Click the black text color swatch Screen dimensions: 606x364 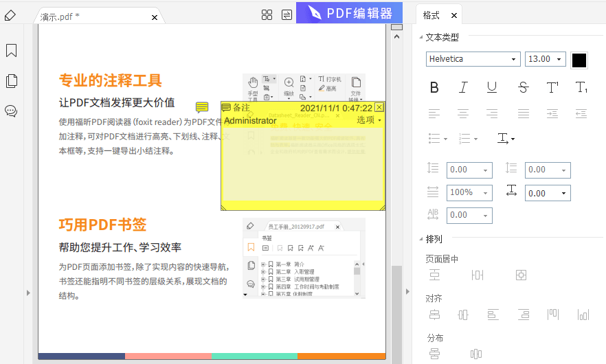579,60
